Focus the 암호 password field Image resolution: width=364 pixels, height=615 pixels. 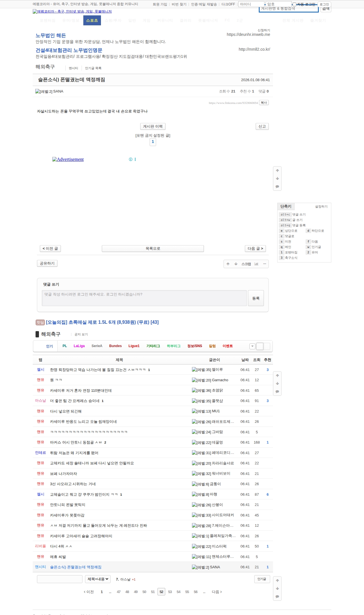pos(279,4)
